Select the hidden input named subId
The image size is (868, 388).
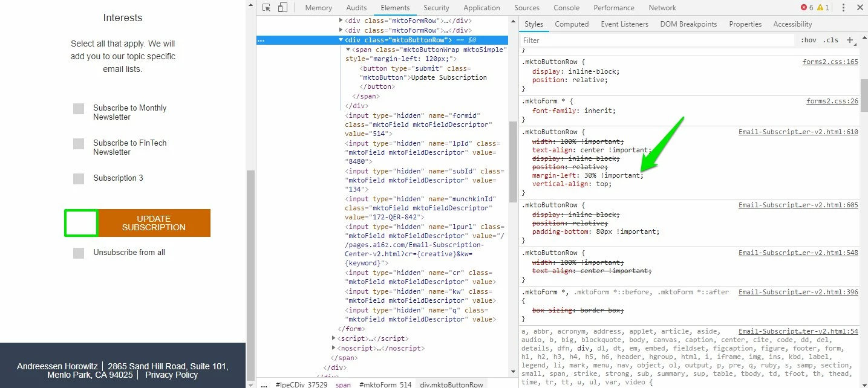coord(424,181)
